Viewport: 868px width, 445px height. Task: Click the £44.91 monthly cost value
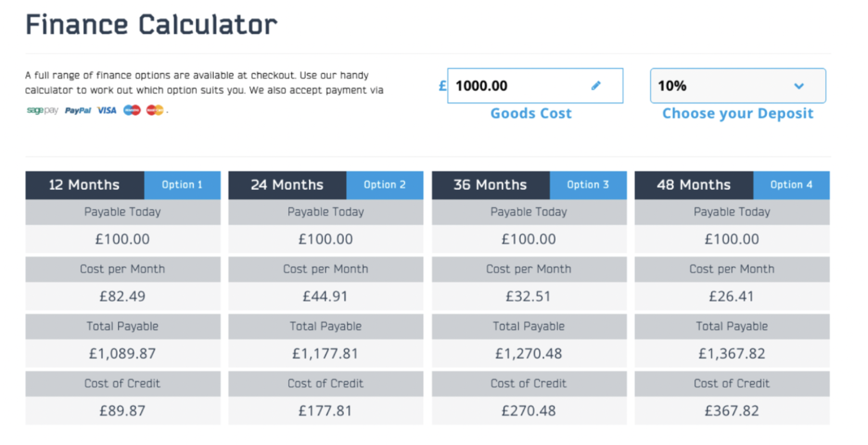click(x=325, y=296)
